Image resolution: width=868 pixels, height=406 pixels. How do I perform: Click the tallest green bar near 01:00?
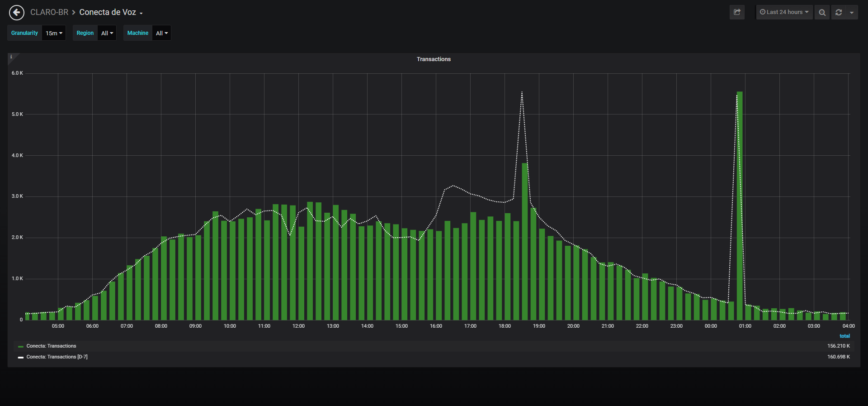740,206
